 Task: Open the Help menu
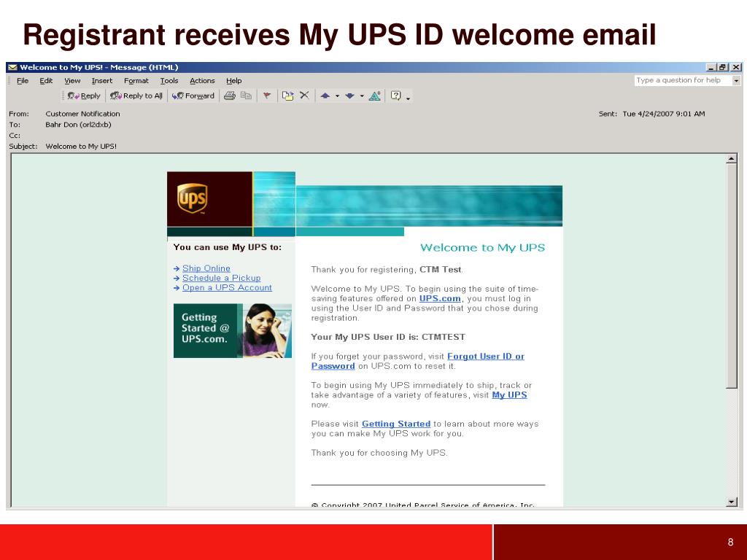pos(234,81)
